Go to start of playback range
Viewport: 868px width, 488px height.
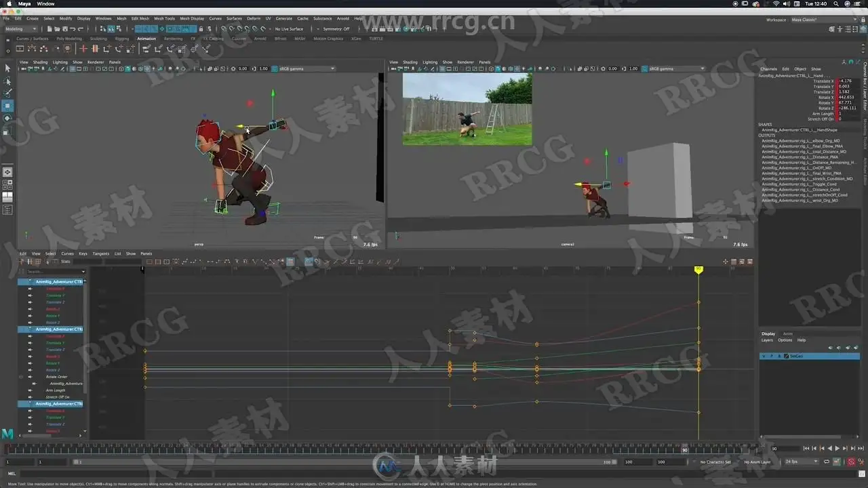click(x=806, y=448)
